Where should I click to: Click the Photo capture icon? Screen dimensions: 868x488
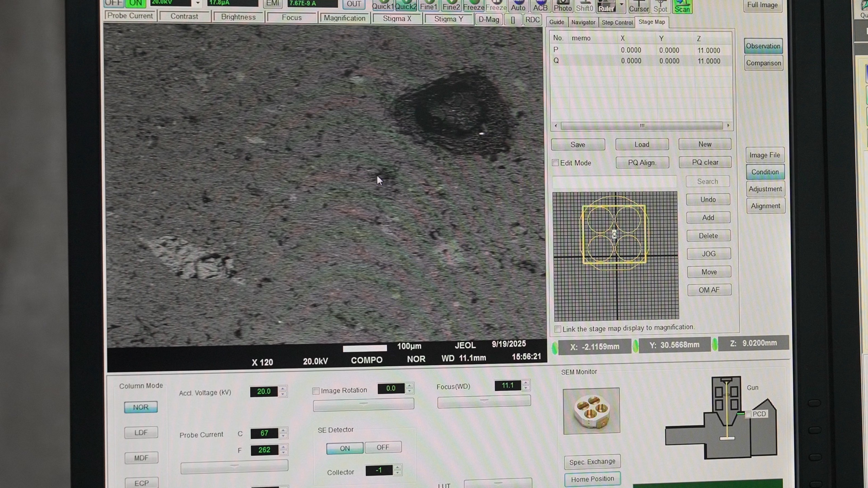[x=562, y=5]
